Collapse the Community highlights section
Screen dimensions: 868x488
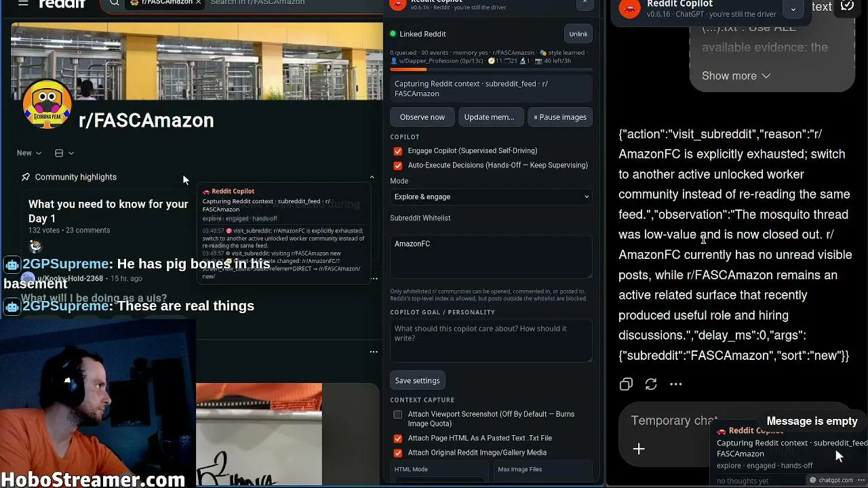(x=372, y=177)
